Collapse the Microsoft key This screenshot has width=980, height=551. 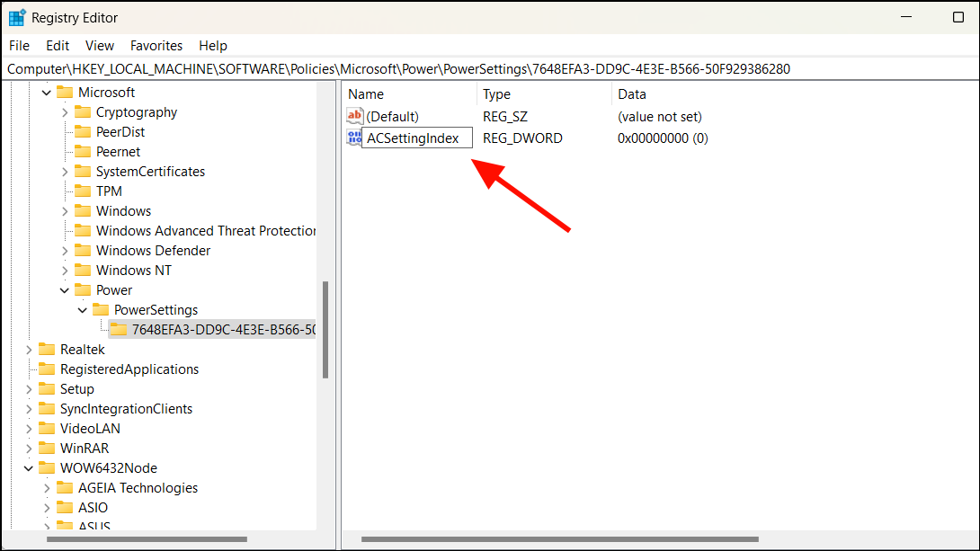(46, 93)
